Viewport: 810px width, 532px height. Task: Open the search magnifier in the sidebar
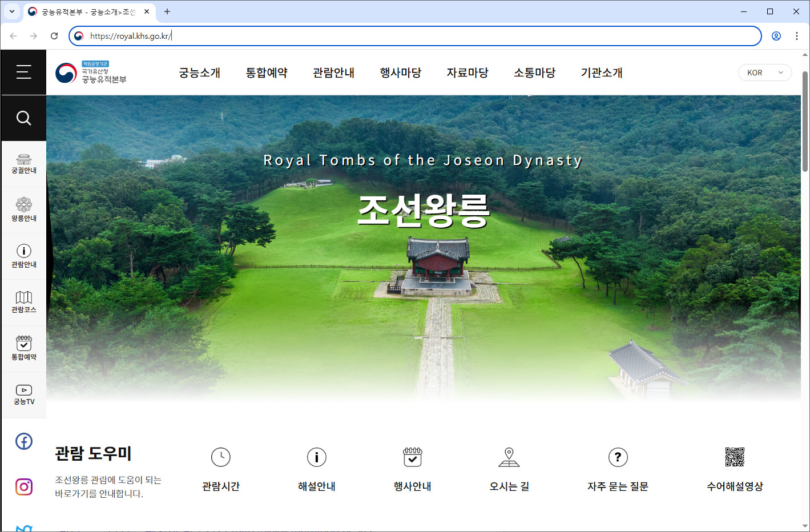coord(23,118)
